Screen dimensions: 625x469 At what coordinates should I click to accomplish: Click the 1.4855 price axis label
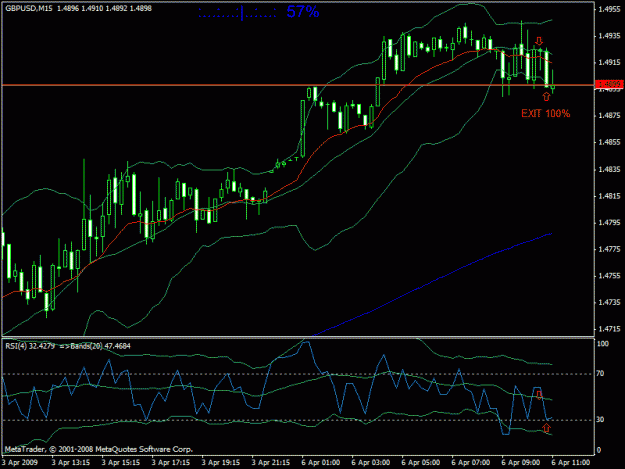[x=609, y=142]
